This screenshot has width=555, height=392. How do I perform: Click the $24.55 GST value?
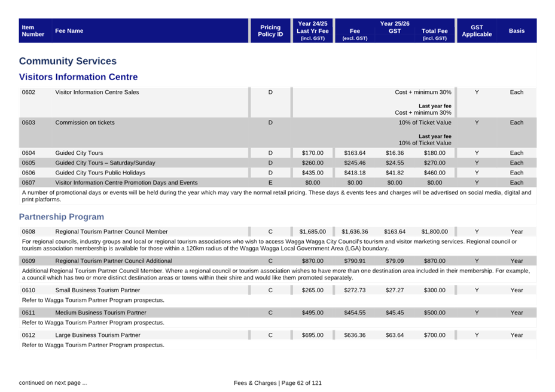pyautogui.click(x=395, y=163)
